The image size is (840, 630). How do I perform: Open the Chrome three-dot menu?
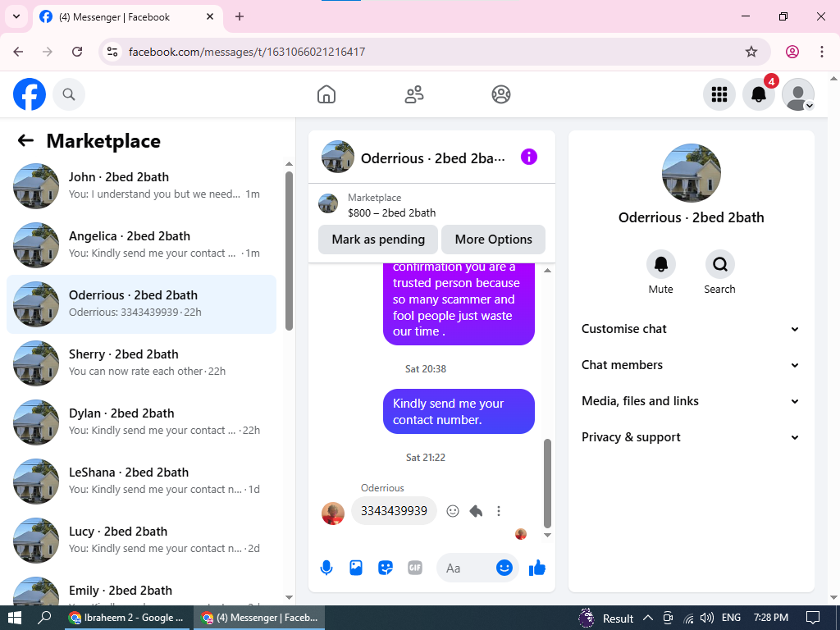pos(822,52)
